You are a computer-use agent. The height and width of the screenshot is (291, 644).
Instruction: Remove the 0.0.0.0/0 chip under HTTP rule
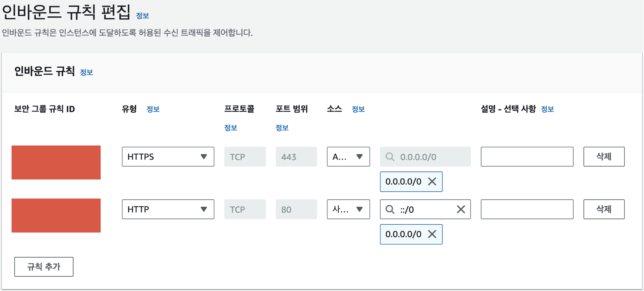pos(432,234)
